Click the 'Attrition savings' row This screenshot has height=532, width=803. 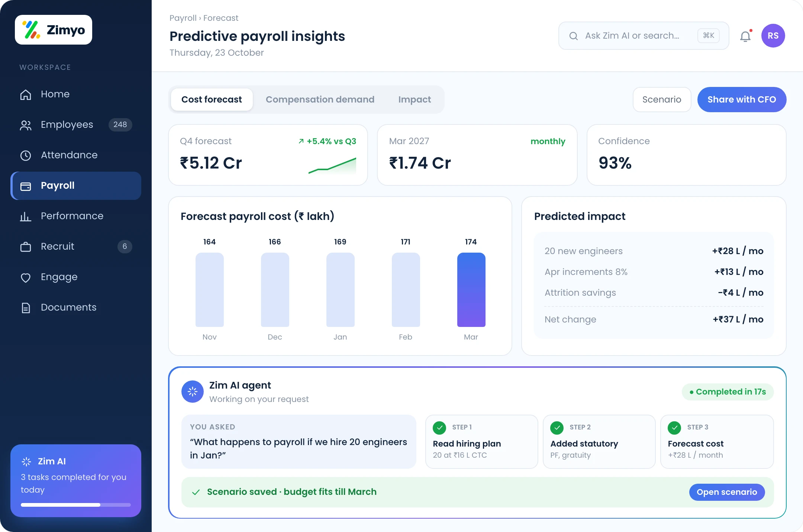coord(654,293)
